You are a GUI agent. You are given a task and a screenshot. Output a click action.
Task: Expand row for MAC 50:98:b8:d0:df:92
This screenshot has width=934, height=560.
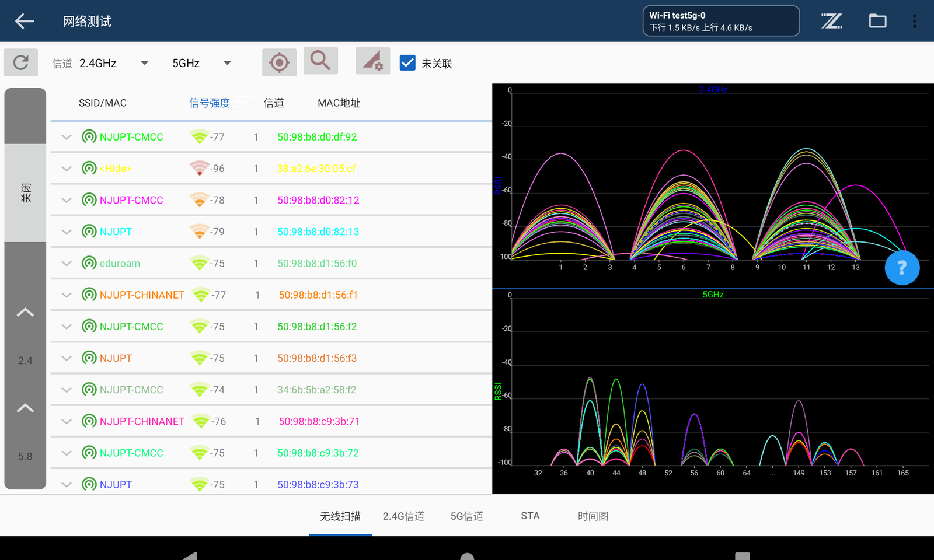(67, 137)
